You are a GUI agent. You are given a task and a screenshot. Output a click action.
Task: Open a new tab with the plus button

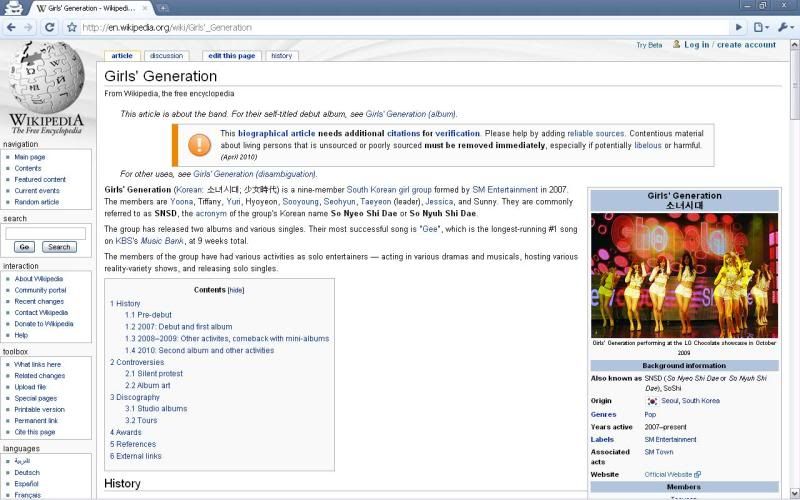pyautogui.click(x=163, y=8)
